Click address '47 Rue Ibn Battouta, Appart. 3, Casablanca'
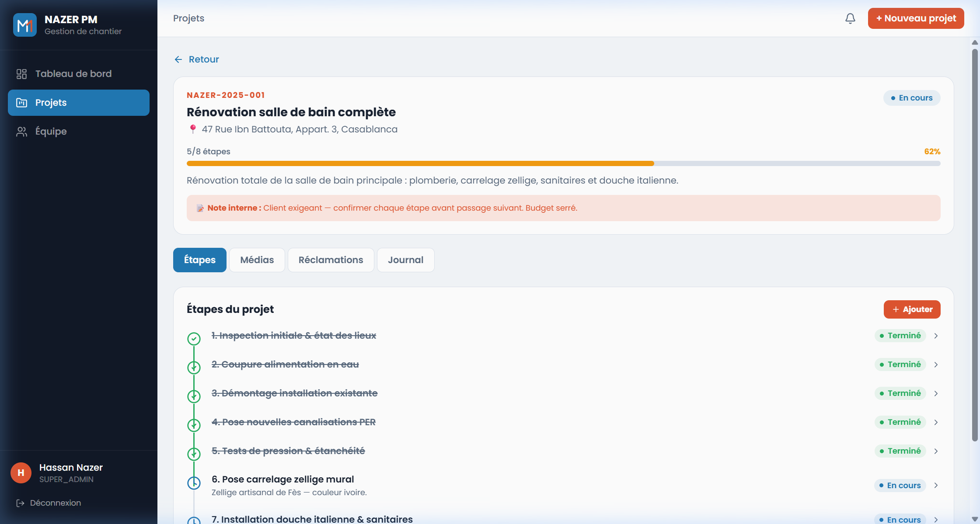The height and width of the screenshot is (524, 980). (300, 129)
